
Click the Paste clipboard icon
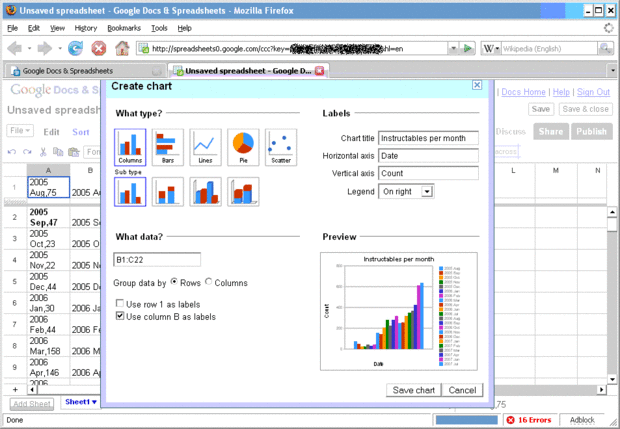coord(74,152)
